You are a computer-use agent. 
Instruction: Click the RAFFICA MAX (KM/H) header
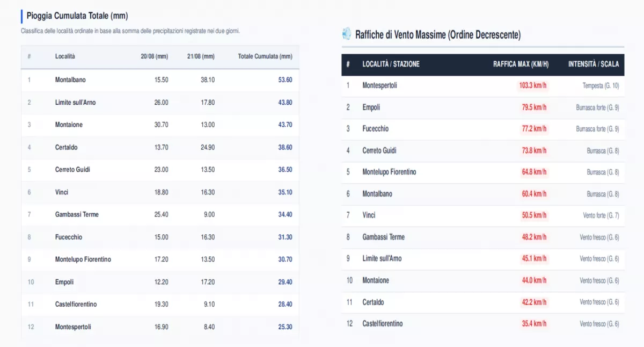click(521, 64)
